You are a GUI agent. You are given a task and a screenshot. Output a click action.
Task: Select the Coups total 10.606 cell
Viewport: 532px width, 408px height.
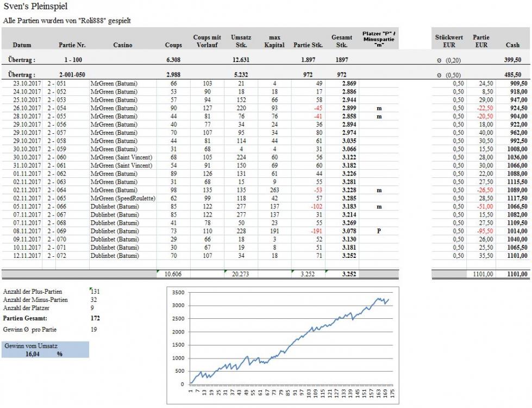click(173, 274)
